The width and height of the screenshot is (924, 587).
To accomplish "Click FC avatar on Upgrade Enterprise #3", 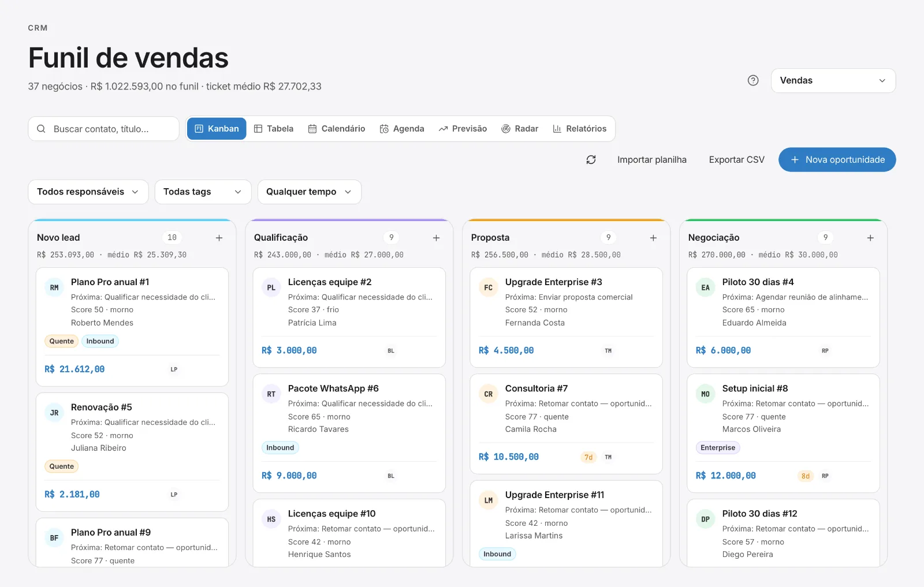I will 489,287.
